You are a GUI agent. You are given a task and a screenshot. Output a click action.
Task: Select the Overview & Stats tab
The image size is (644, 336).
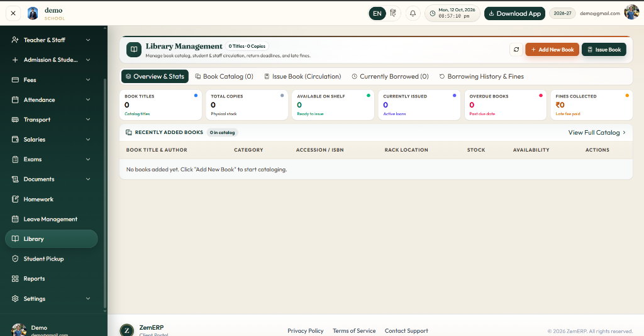pos(155,76)
